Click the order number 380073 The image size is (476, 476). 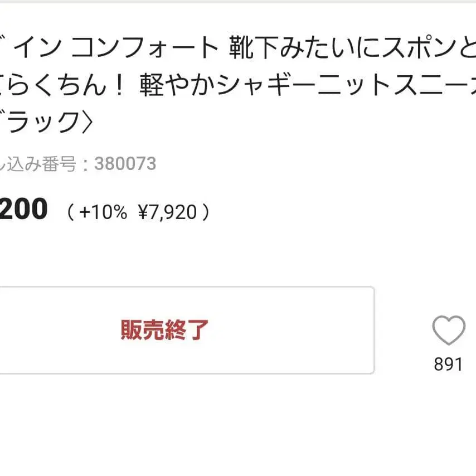[x=125, y=164]
